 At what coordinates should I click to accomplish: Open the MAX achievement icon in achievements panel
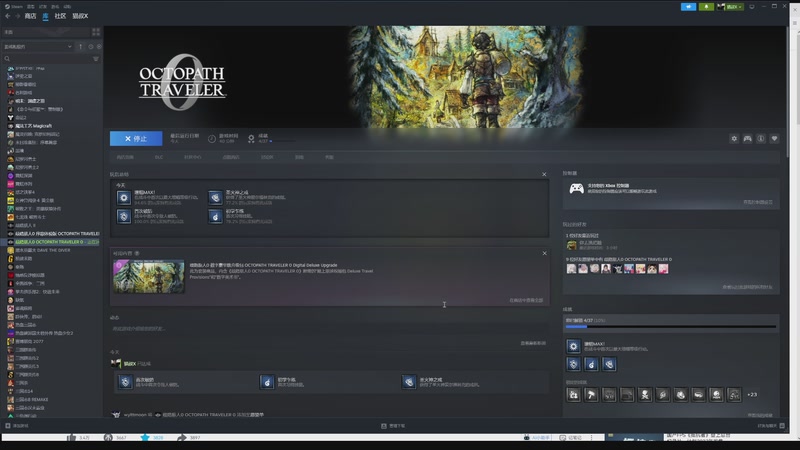click(573, 346)
